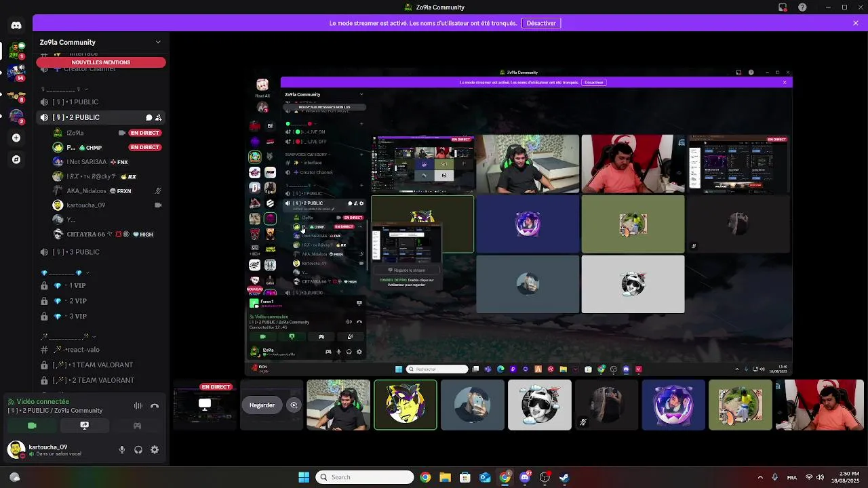Select the purple avatar tile in strip
This screenshot has height=488, width=868.
(673, 405)
